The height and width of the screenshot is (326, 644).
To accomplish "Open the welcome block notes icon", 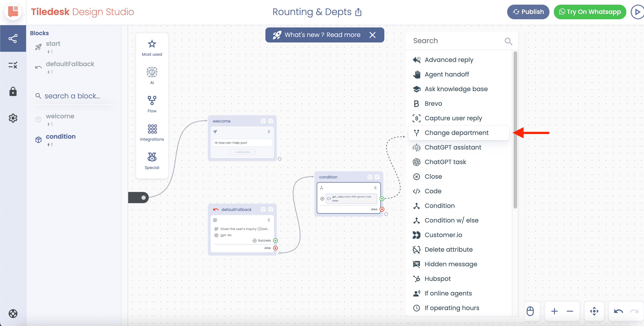I will 271,121.
